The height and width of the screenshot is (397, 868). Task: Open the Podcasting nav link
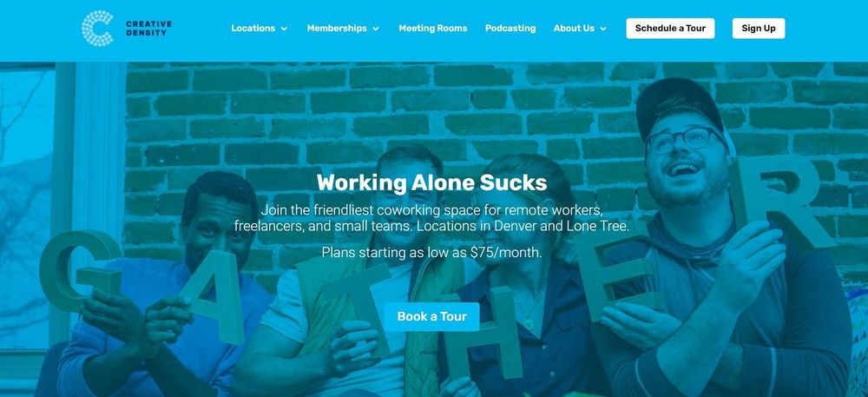510,29
